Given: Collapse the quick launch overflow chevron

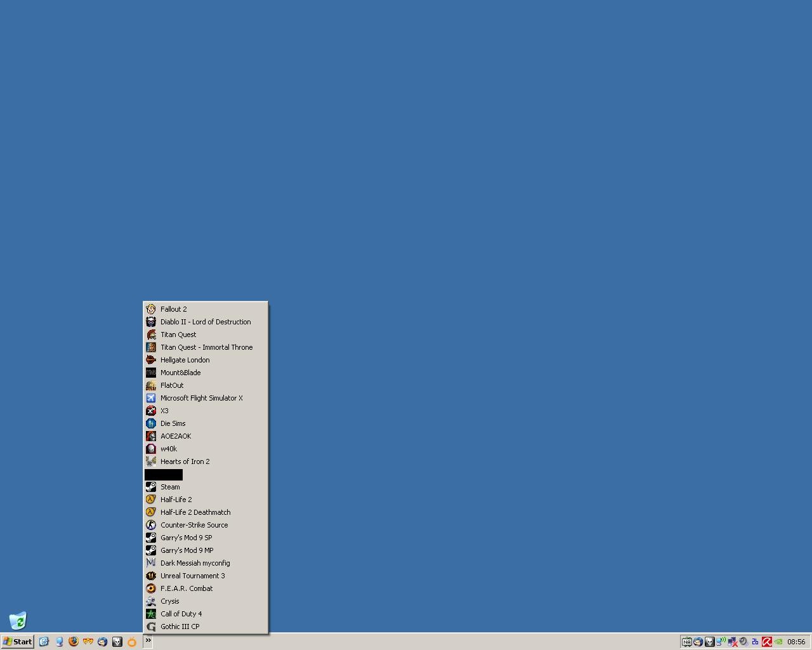Looking at the screenshot, I should (x=148, y=641).
